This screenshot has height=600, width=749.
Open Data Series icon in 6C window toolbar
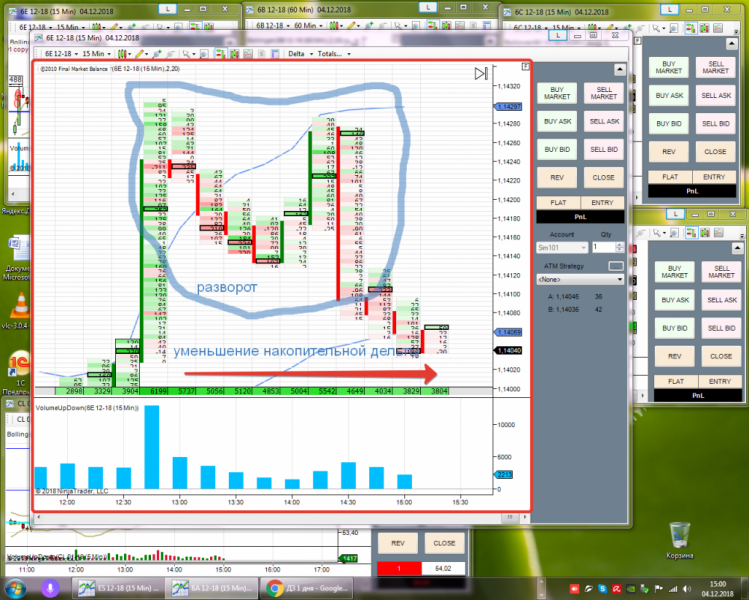[x=705, y=28]
